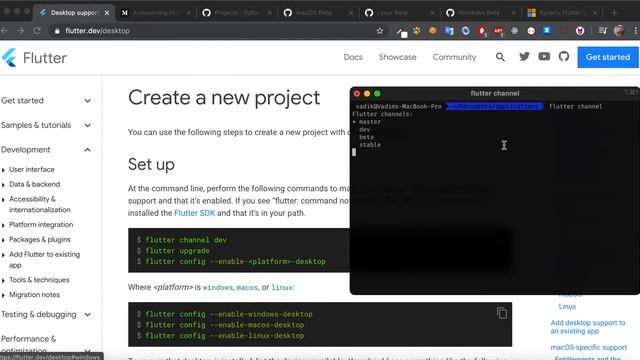Switch to the Microsoft-icon browser tab
The width and height of the screenshot is (640, 360).
coord(562,13)
